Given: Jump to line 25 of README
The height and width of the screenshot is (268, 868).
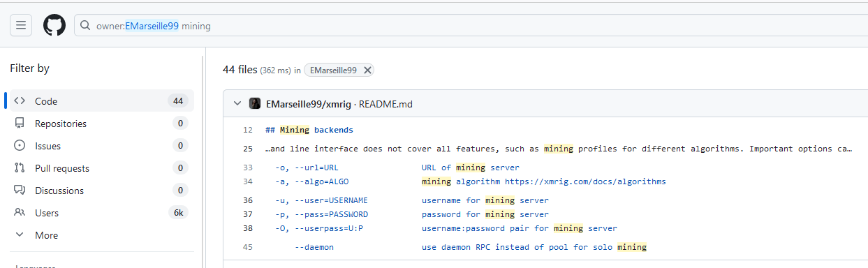Looking at the screenshot, I should pos(248,149).
